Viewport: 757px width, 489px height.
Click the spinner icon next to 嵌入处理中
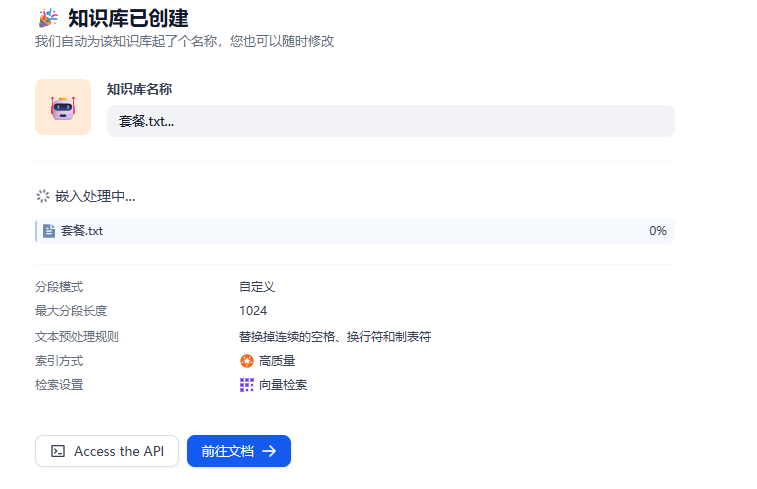(x=43, y=196)
